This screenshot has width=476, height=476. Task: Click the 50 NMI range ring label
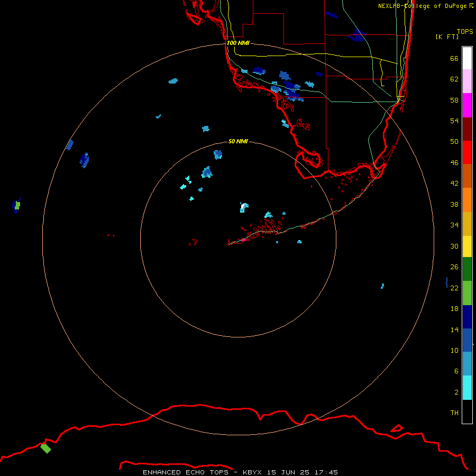point(238,141)
